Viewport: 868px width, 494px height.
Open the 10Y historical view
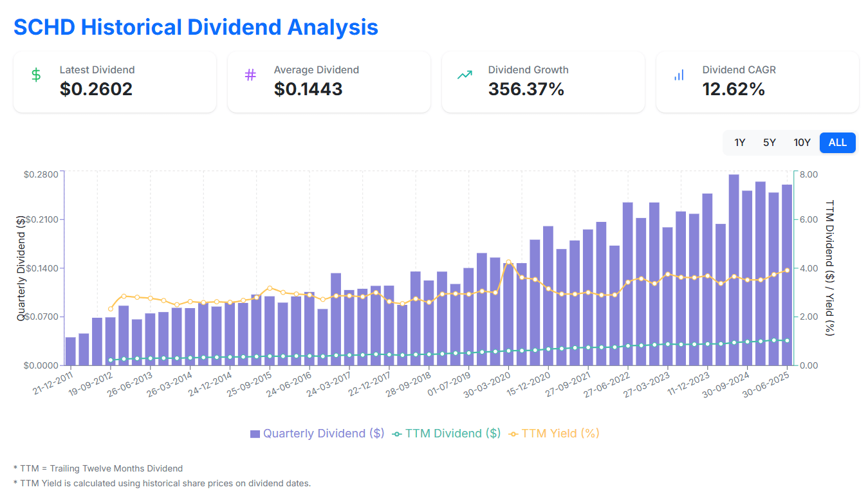802,142
